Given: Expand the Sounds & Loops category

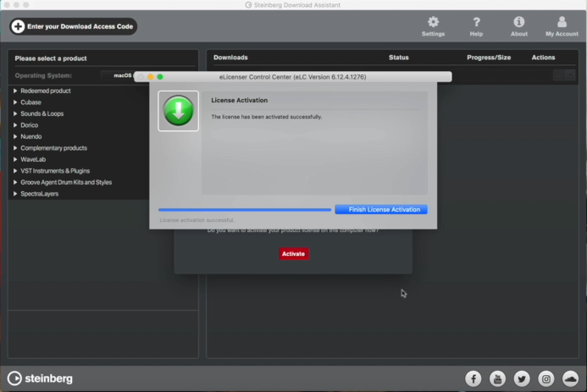Looking at the screenshot, I should (x=15, y=113).
